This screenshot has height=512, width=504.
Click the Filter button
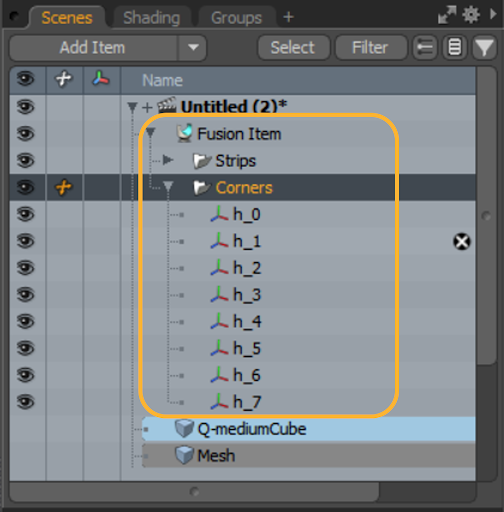370,48
